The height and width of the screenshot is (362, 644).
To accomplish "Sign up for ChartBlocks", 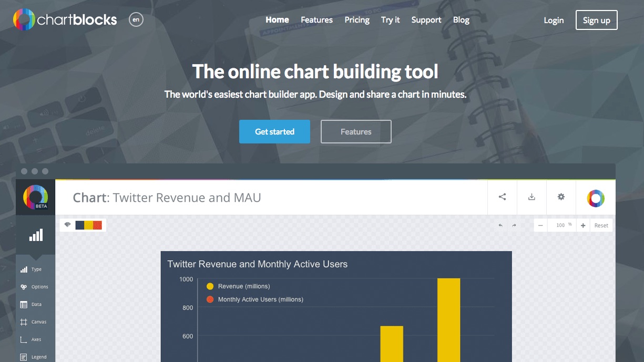I will coord(596,20).
